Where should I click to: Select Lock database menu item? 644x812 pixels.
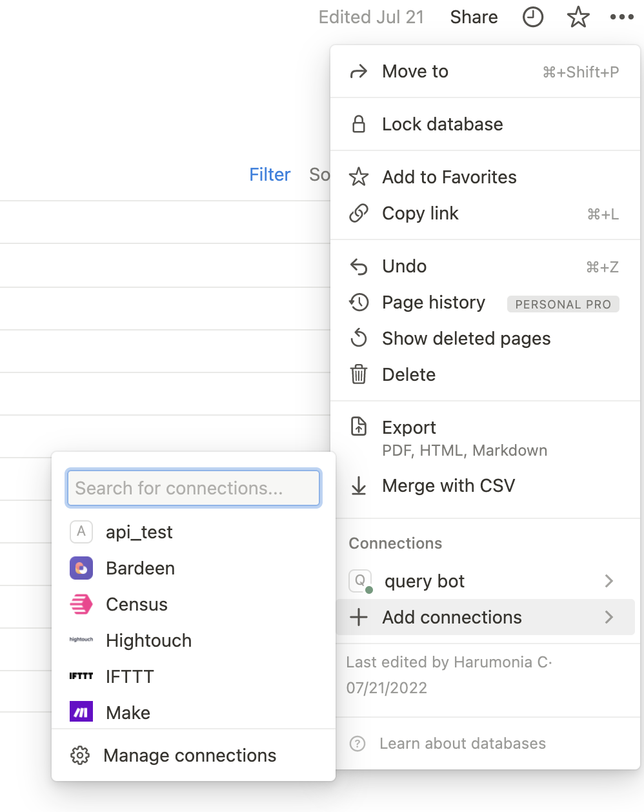[442, 124]
